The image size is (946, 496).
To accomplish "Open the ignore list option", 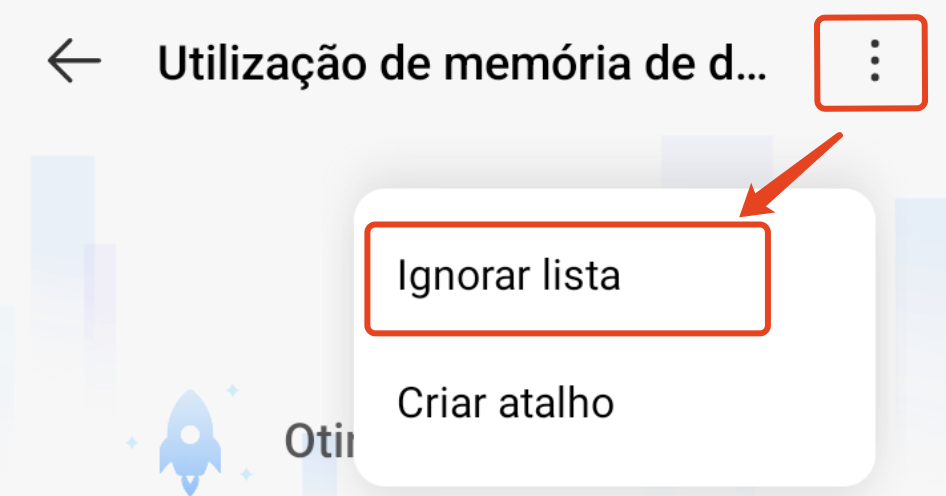I will (509, 276).
